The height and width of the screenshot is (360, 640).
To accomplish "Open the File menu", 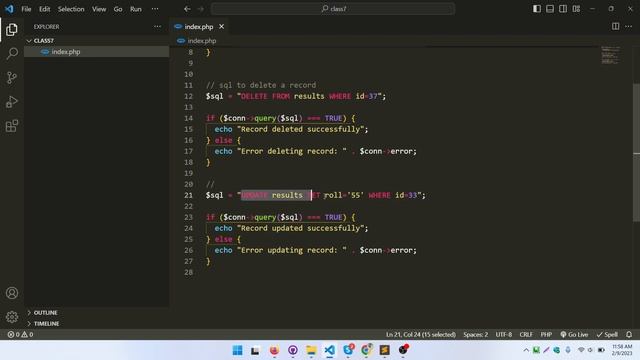I will [x=26, y=9].
